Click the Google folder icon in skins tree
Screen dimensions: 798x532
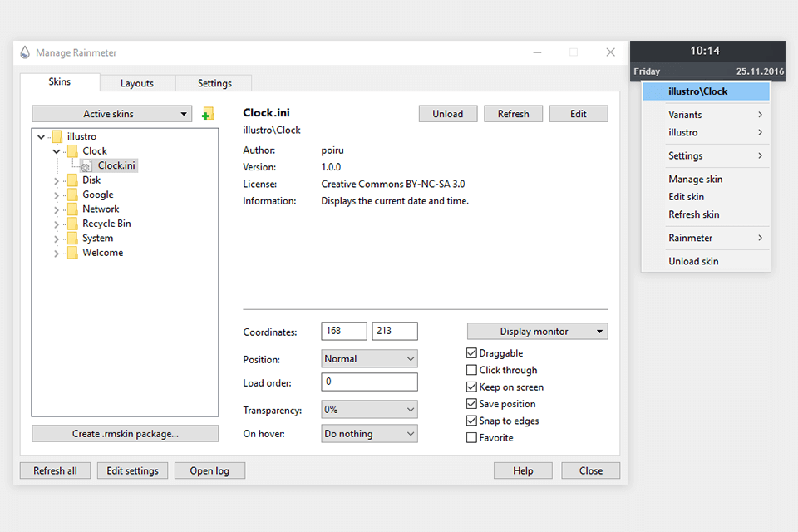[x=72, y=195]
